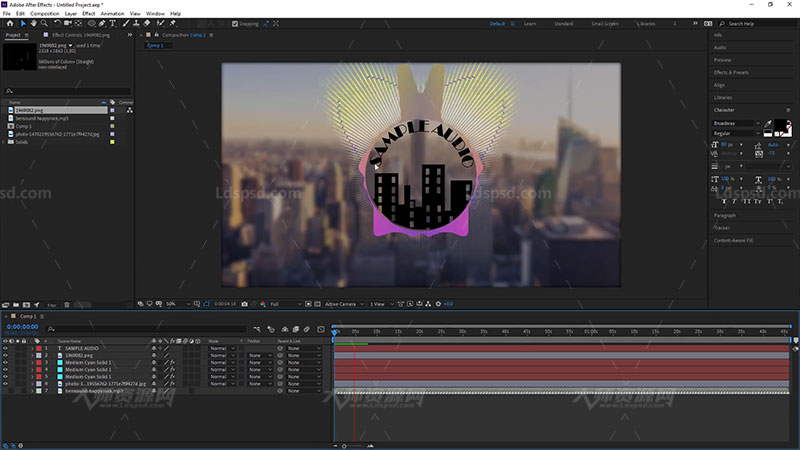Open the File menu

(x=7, y=14)
